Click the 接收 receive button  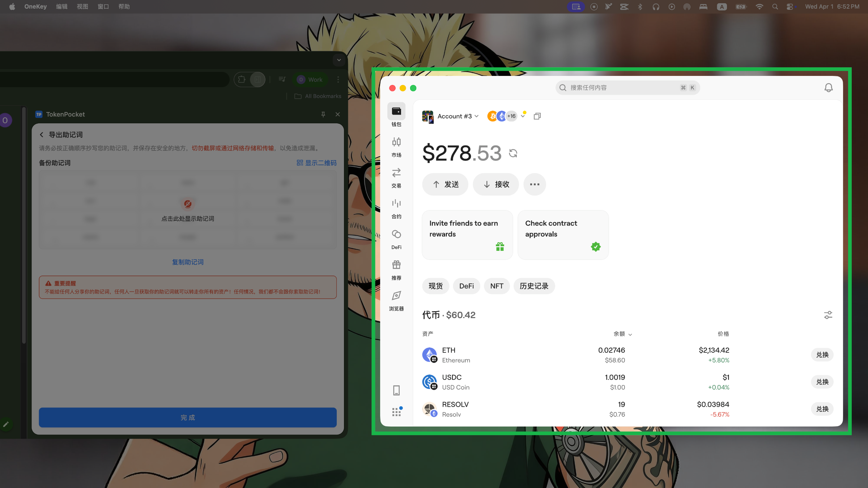click(496, 184)
